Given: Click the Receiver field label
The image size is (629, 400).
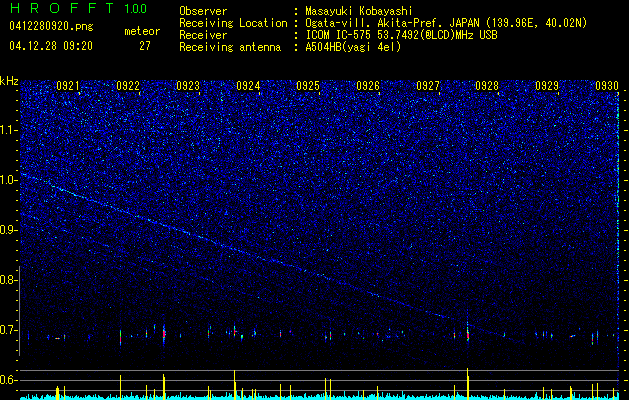Looking at the screenshot, I should [203, 35].
